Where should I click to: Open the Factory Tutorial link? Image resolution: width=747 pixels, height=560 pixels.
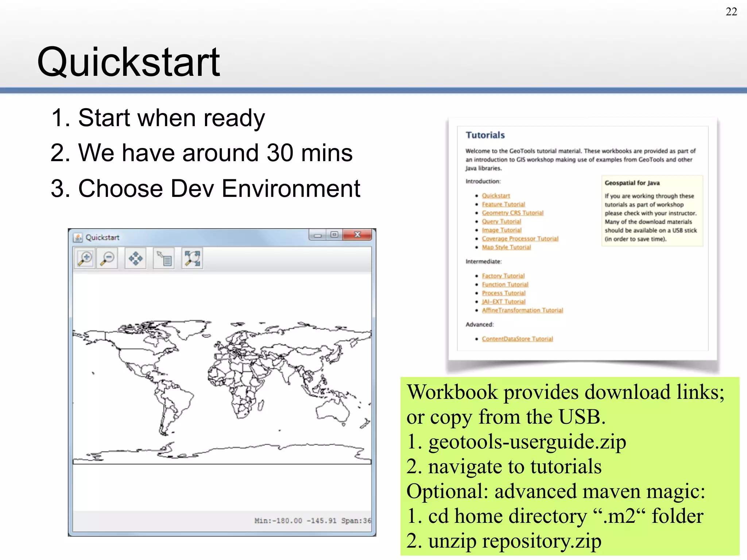pyautogui.click(x=503, y=276)
